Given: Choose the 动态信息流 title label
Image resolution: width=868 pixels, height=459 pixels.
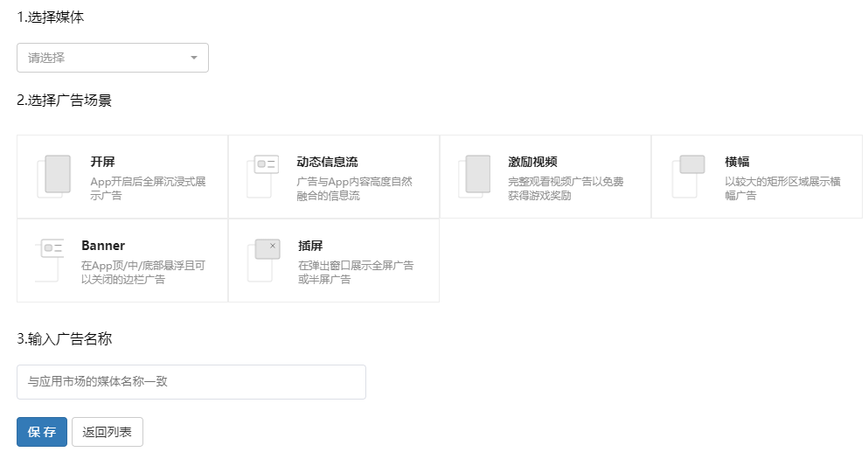Looking at the screenshot, I should (327, 162).
